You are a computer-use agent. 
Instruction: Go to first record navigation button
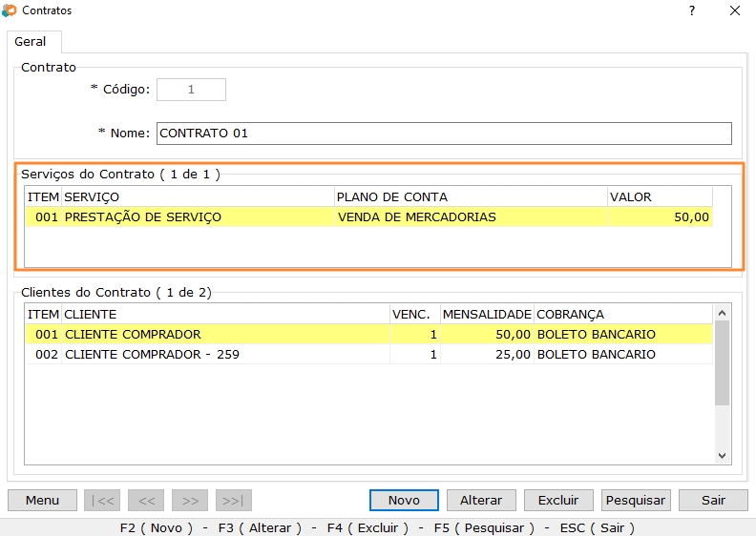point(102,500)
